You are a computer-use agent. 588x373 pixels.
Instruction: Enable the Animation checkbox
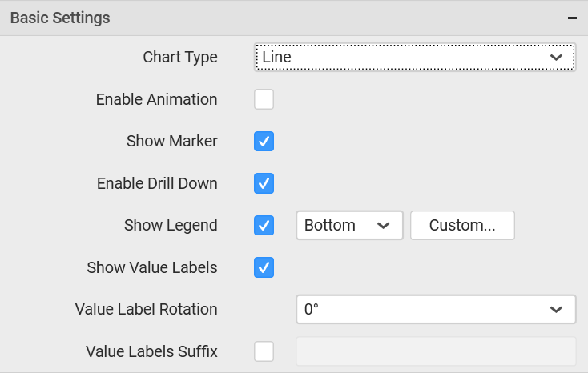tap(264, 99)
